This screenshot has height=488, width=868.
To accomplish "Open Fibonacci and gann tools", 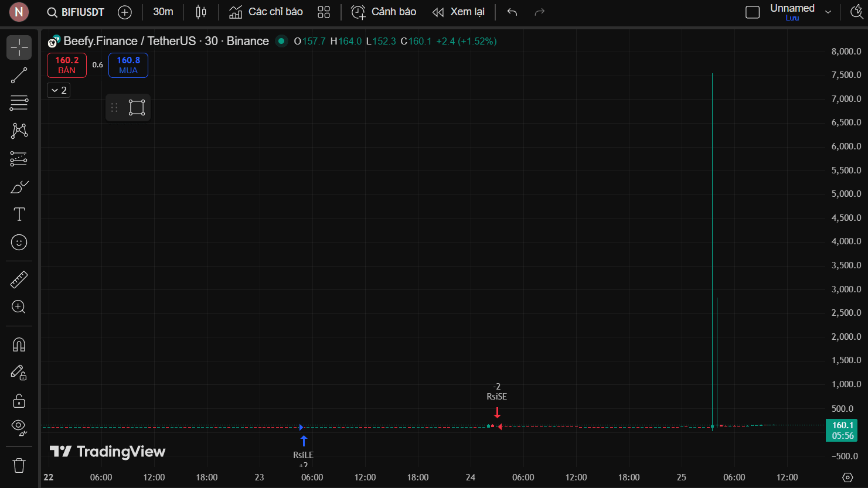I will [x=19, y=103].
